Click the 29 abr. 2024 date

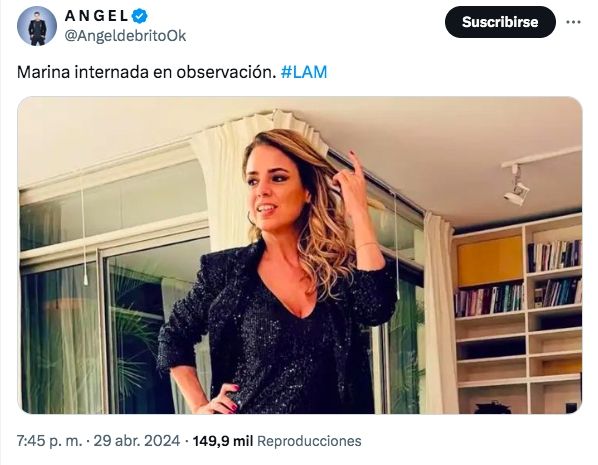coord(137,441)
